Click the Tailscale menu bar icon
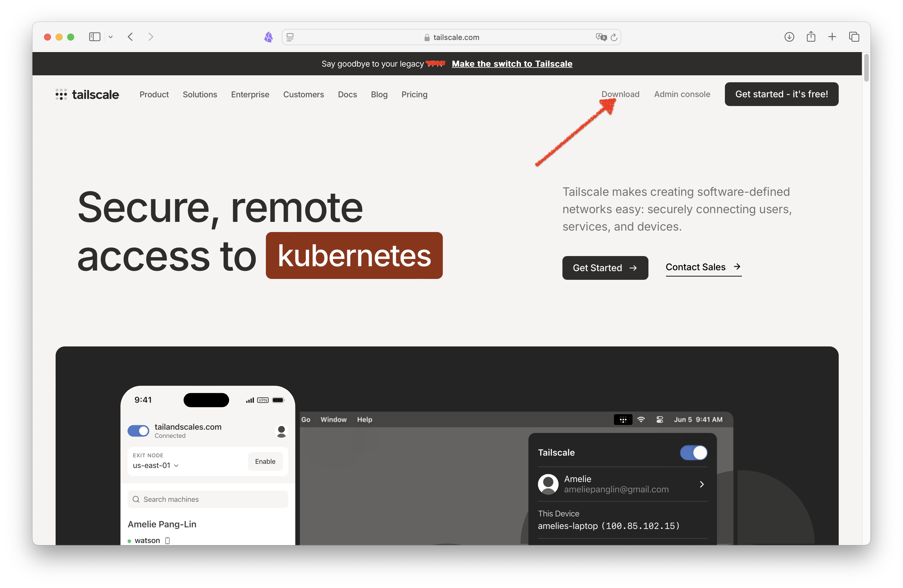Viewport: 903px width, 588px height. (623, 420)
